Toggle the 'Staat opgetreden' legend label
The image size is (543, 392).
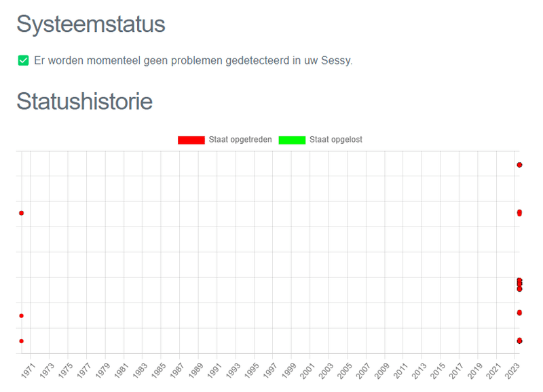(x=240, y=140)
